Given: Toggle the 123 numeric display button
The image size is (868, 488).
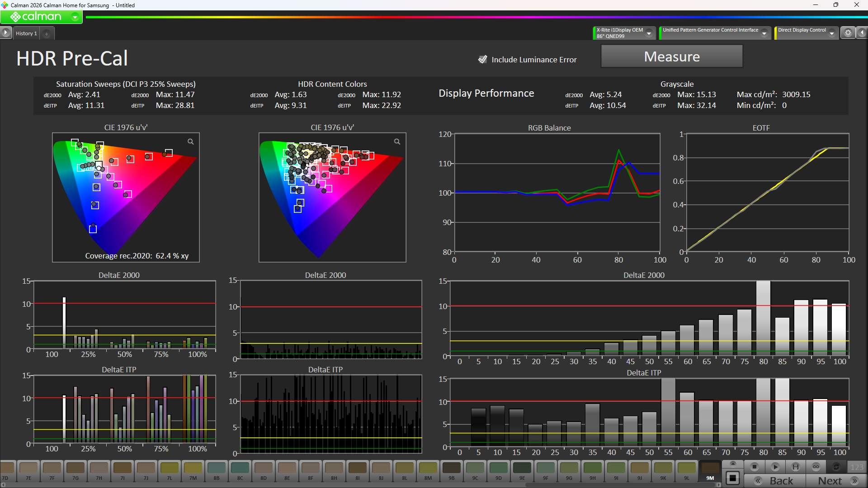Looking at the screenshot, I should [x=857, y=467].
